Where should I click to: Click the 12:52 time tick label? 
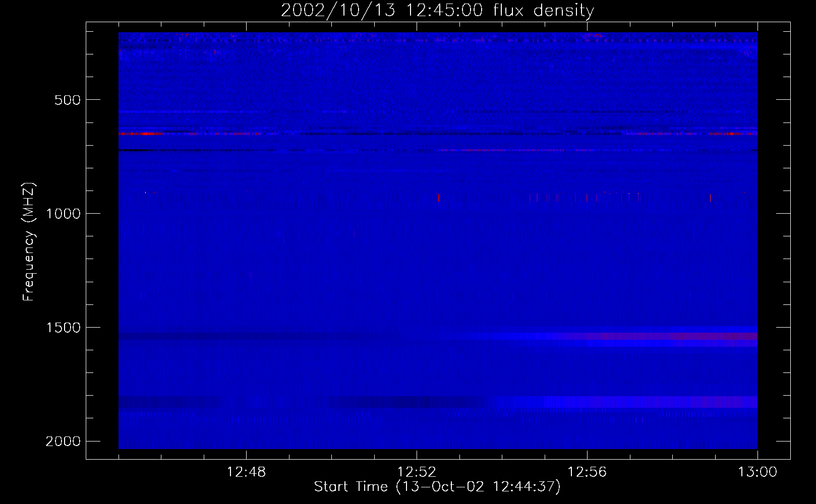coord(417,472)
